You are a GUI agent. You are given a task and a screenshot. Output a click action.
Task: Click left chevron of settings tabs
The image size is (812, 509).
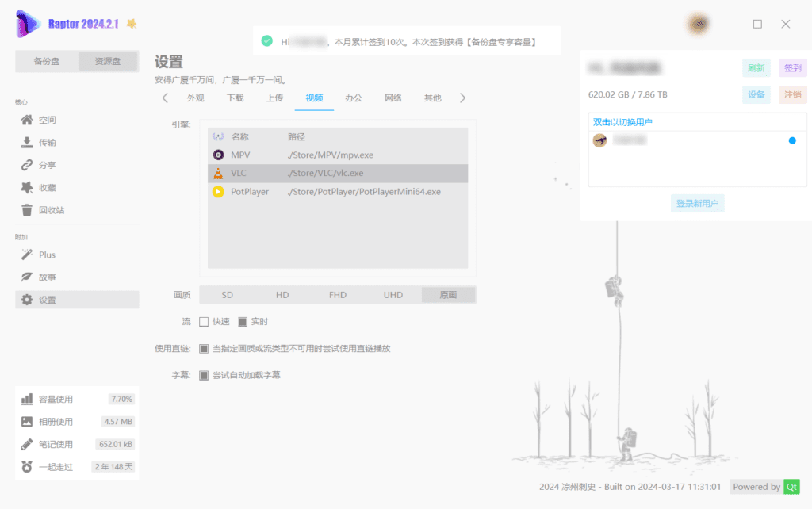click(165, 98)
